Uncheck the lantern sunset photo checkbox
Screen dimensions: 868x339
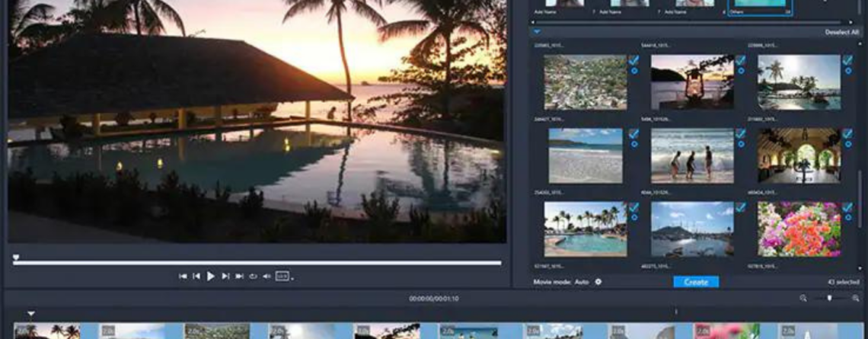pos(740,60)
